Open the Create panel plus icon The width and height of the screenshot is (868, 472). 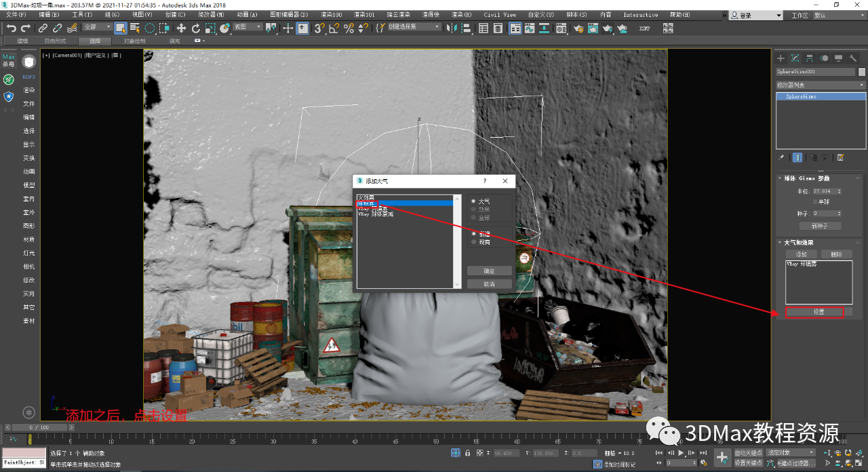click(x=781, y=59)
